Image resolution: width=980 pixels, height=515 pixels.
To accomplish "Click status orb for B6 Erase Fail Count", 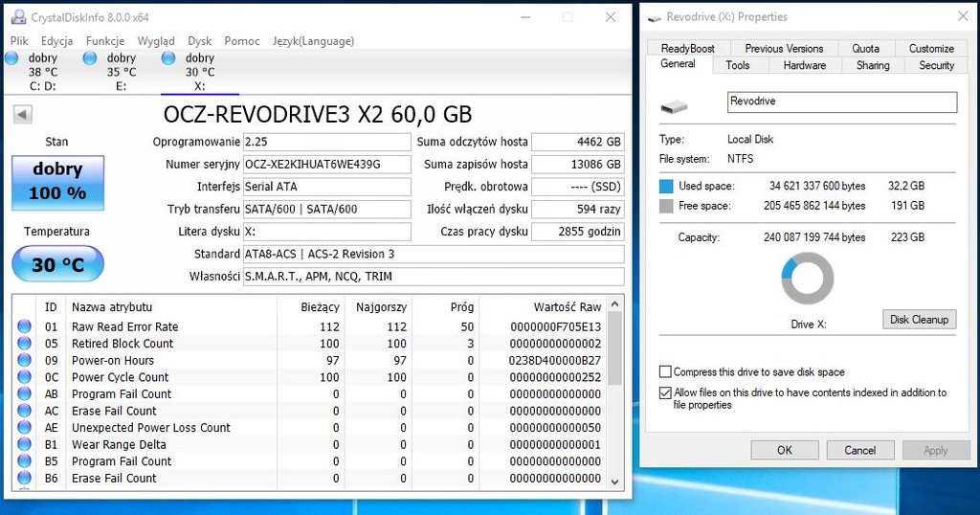I will tap(24, 478).
